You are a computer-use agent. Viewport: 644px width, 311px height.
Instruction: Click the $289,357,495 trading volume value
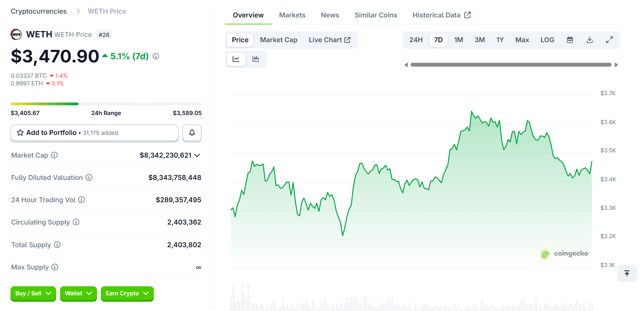pos(178,200)
